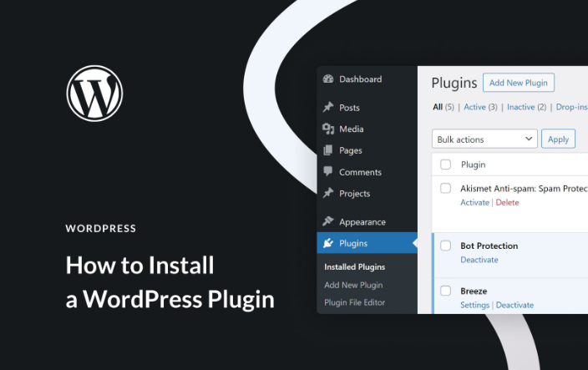Click the Media icon in sidebar
The height and width of the screenshot is (370, 588).
pyautogui.click(x=328, y=129)
